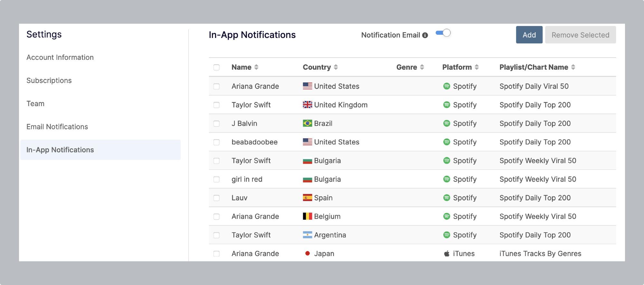This screenshot has height=285, width=644.
Task: Sort by the Platform column
Action: (477, 67)
